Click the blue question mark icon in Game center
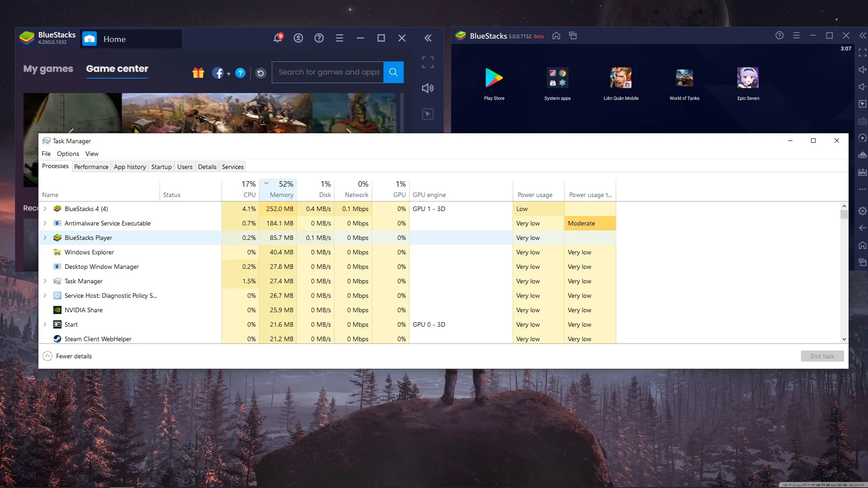 click(241, 73)
